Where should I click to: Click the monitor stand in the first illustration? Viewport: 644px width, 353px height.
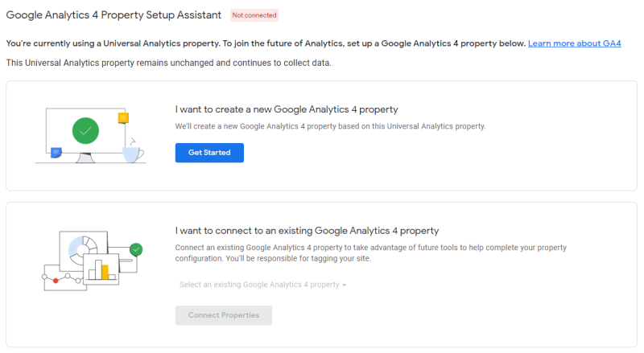[85, 158]
